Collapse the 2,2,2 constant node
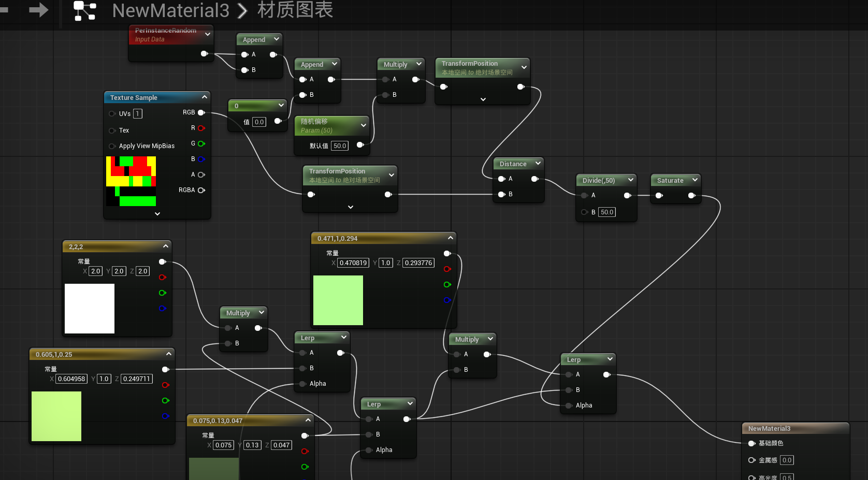The height and width of the screenshot is (480, 868). coord(166,246)
